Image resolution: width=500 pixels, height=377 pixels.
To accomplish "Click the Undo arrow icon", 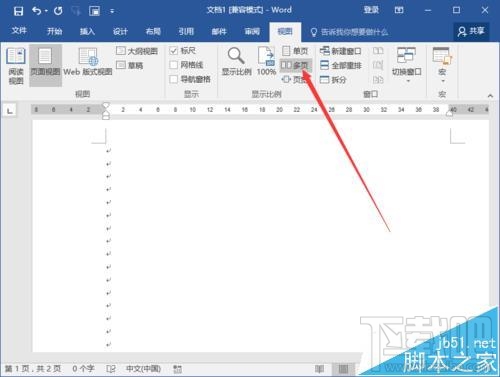I will pos(36,11).
